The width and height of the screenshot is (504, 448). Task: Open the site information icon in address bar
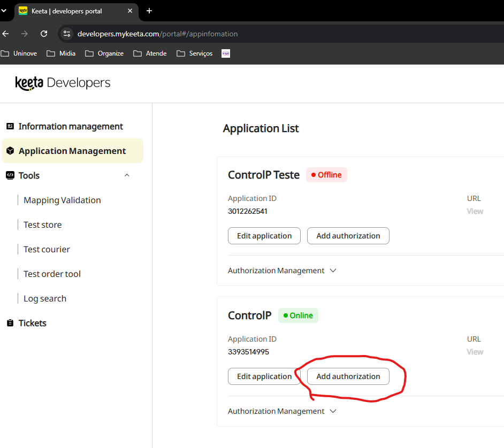67,34
